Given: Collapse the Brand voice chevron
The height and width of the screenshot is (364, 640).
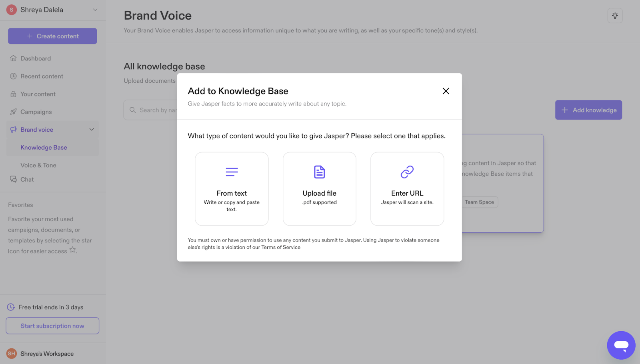Looking at the screenshot, I should point(92,130).
